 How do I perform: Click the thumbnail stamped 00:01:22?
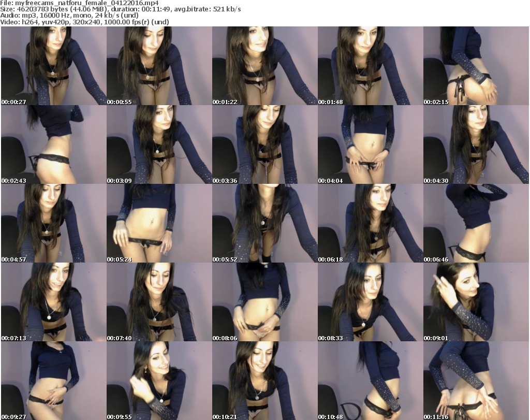pyautogui.click(x=264, y=66)
